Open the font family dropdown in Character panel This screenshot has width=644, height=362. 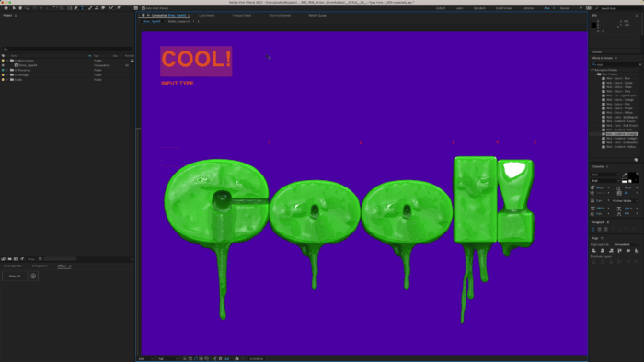pyautogui.click(x=605, y=175)
